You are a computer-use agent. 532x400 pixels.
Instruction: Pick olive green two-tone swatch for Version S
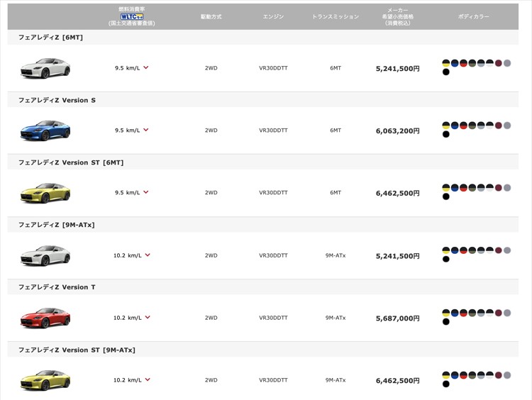click(472, 126)
